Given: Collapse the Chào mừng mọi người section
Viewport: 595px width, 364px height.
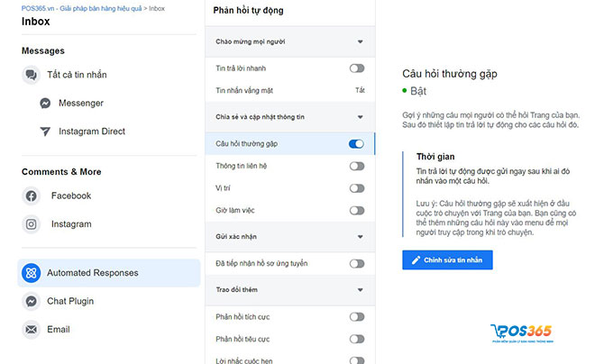Looking at the screenshot, I should 360,41.
